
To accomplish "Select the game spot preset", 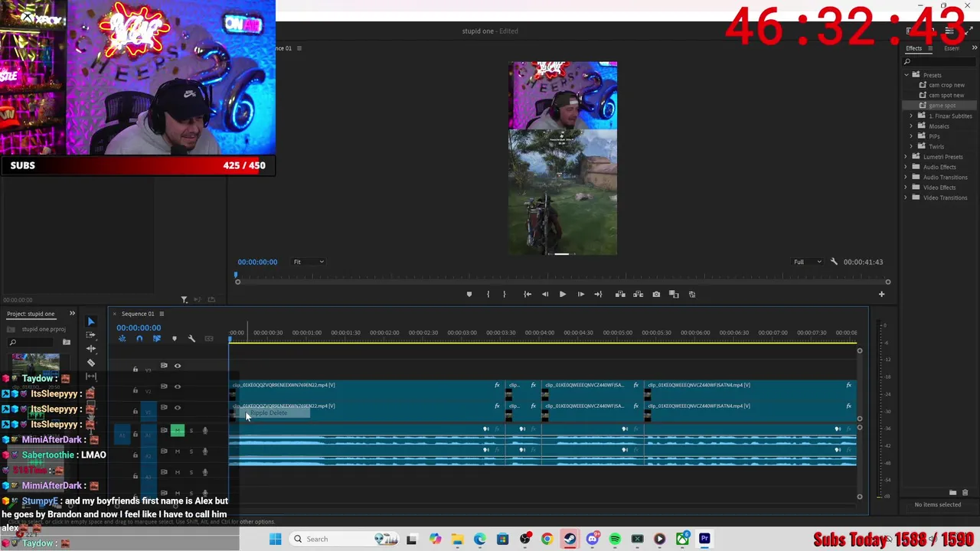I will pos(942,106).
